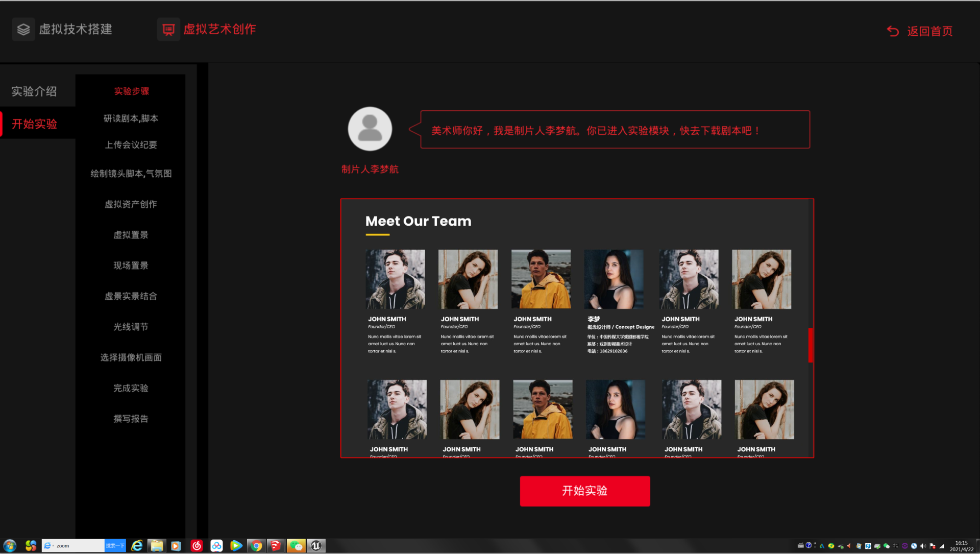Image resolution: width=980 pixels, height=554 pixels.
Task: Switch to the 实验介绍 tab
Action: coord(34,91)
